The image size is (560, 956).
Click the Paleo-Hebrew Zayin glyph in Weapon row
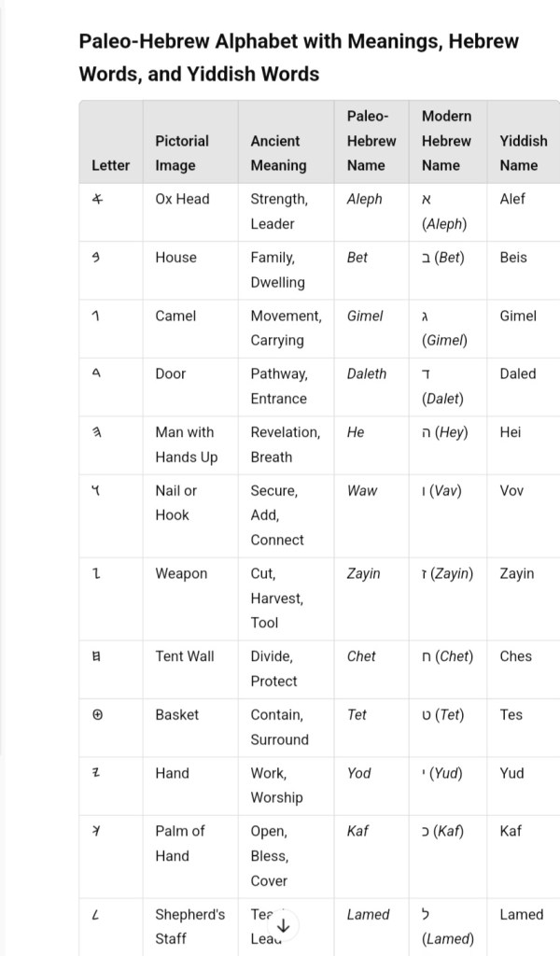click(96, 573)
